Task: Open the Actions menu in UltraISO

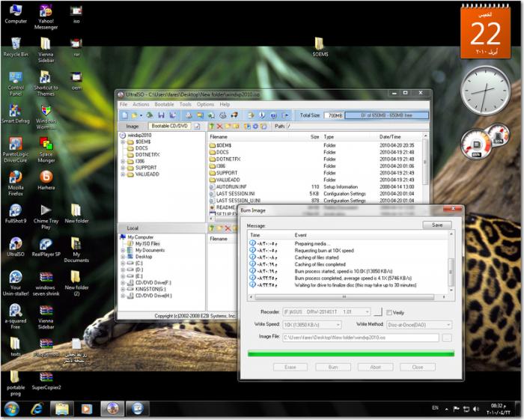Action: pyautogui.click(x=141, y=104)
